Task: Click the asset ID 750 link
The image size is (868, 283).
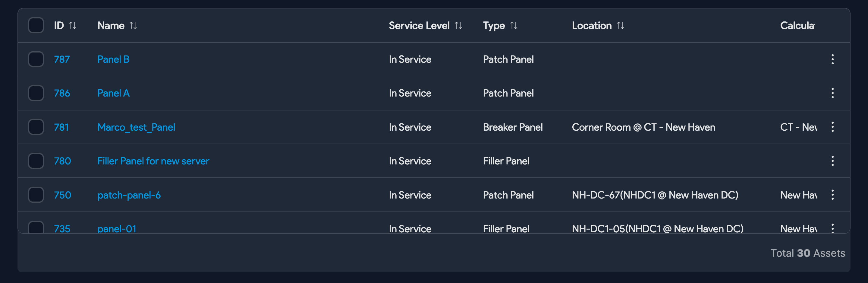Action: tap(63, 195)
